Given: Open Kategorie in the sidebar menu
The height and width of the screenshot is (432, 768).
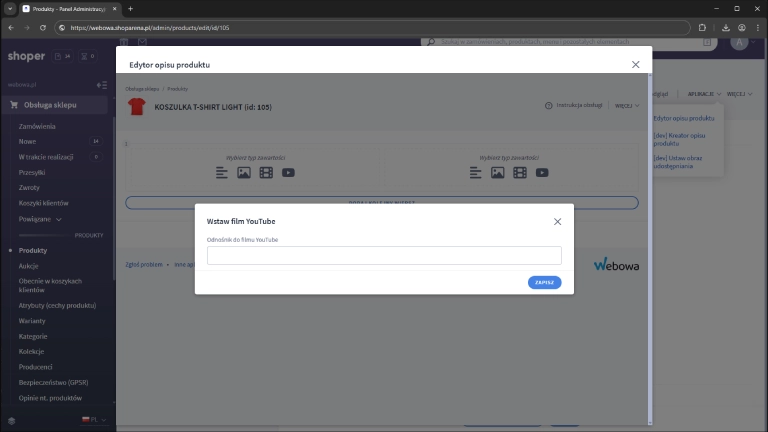Looking at the screenshot, I should coord(33,336).
